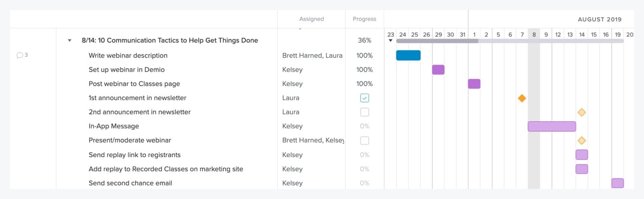Click Send second chance email gantt bar

coord(618,183)
